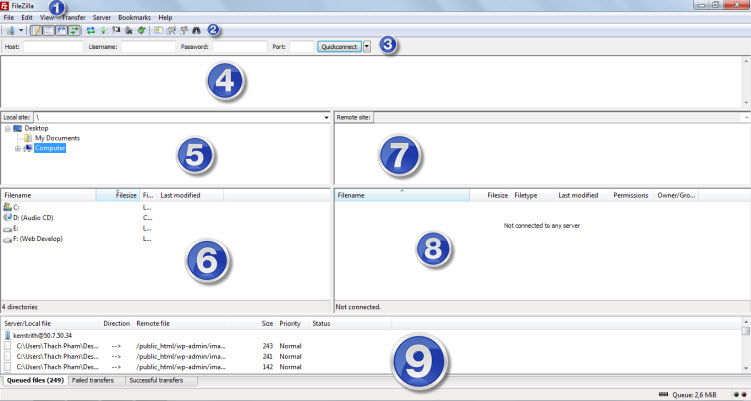The width and height of the screenshot is (751, 401).
Task: Click the refresh file lists icon
Action: (x=91, y=31)
